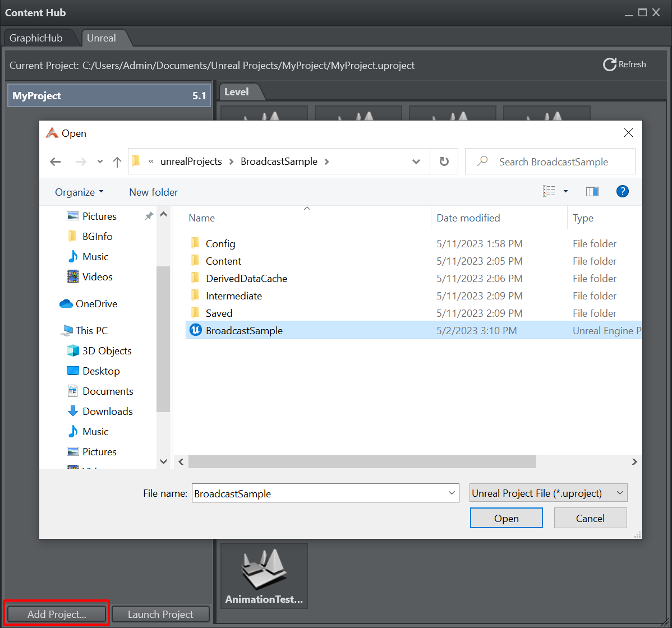Toggle the preview pane icon
672x628 pixels.
click(x=592, y=192)
